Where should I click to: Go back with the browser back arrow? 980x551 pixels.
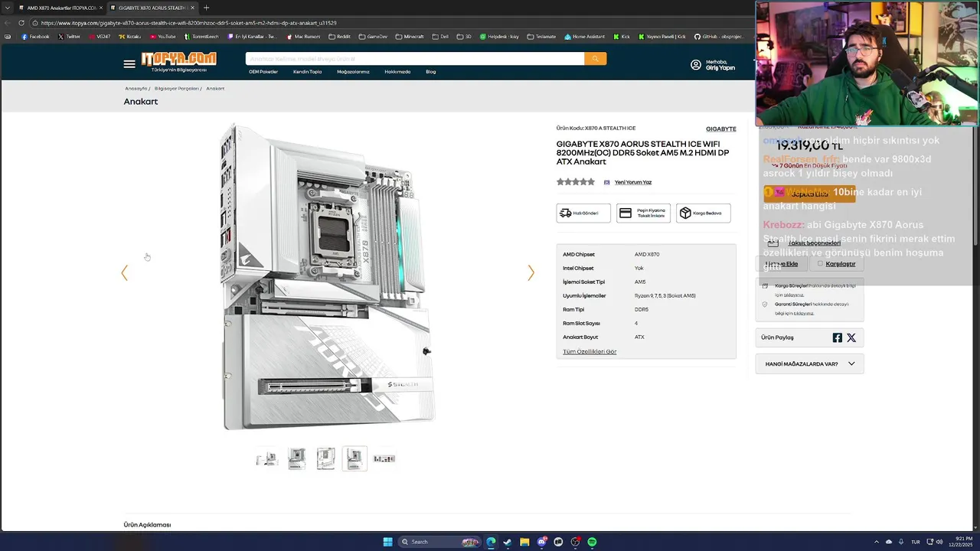pyautogui.click(x=7, y=23)
